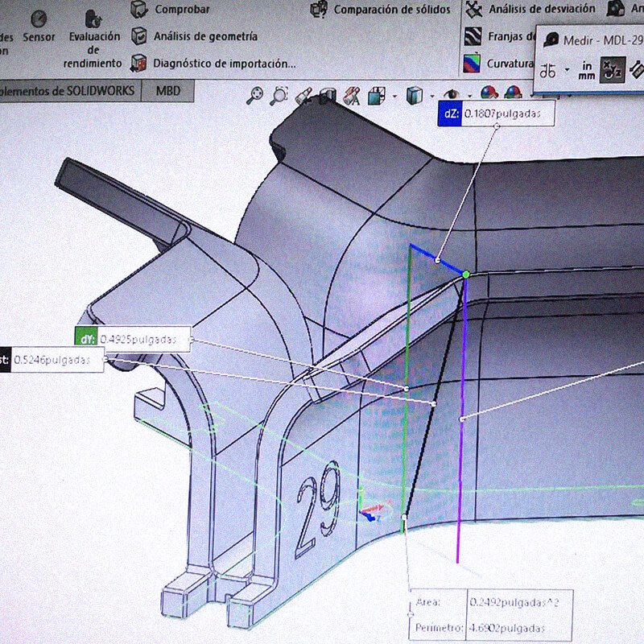
Task: Click Análisis de desviación label
Action: tap(542, 9)
